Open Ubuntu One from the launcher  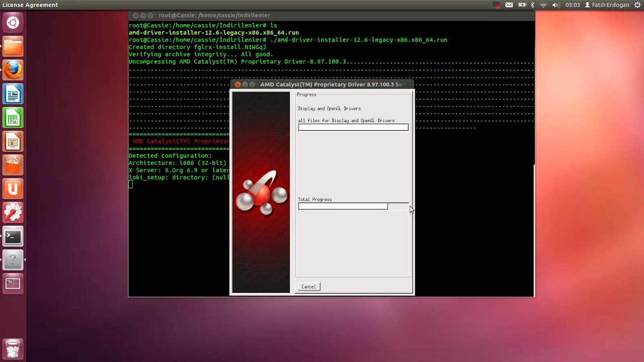(x=13, y=189)
